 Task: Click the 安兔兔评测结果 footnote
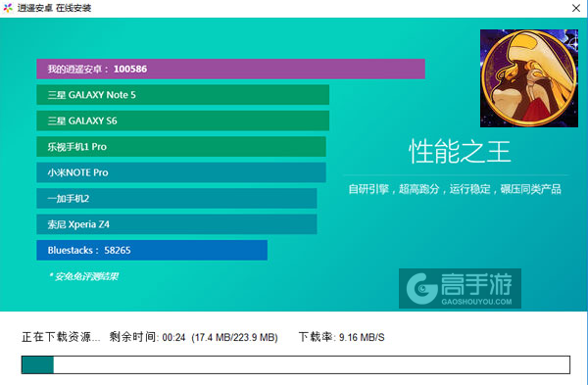[83, 276]
